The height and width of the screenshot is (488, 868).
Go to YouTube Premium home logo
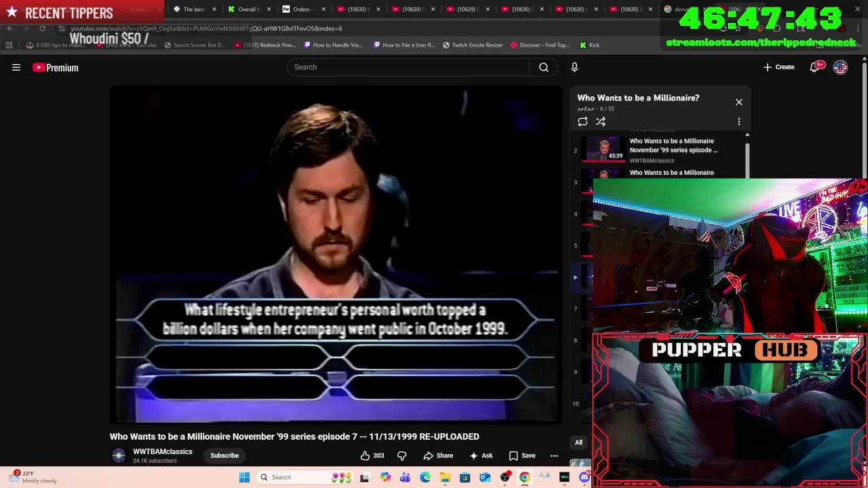(x=56, y=67)
